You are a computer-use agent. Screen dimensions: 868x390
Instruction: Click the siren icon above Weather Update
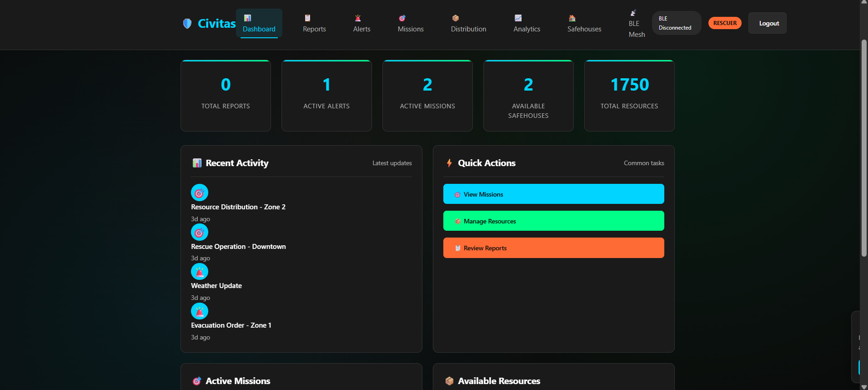tap(200, 272)
